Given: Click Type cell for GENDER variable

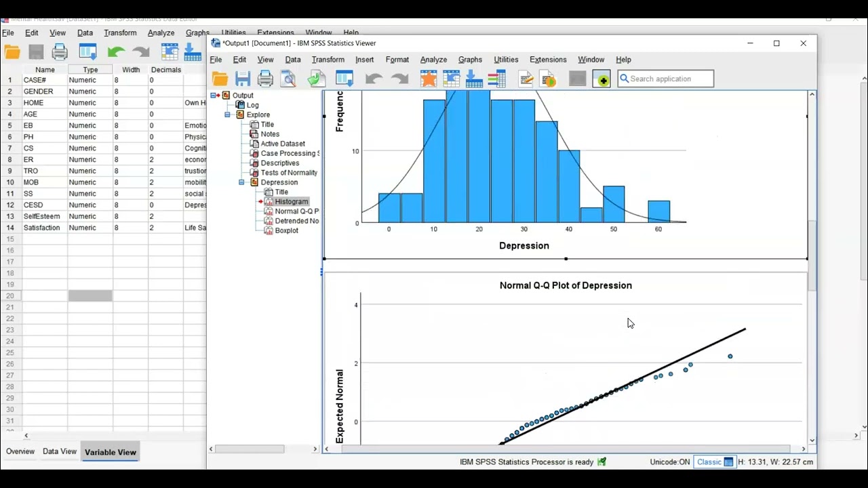Looking at the screenshot, I should (x=90, y=91).
